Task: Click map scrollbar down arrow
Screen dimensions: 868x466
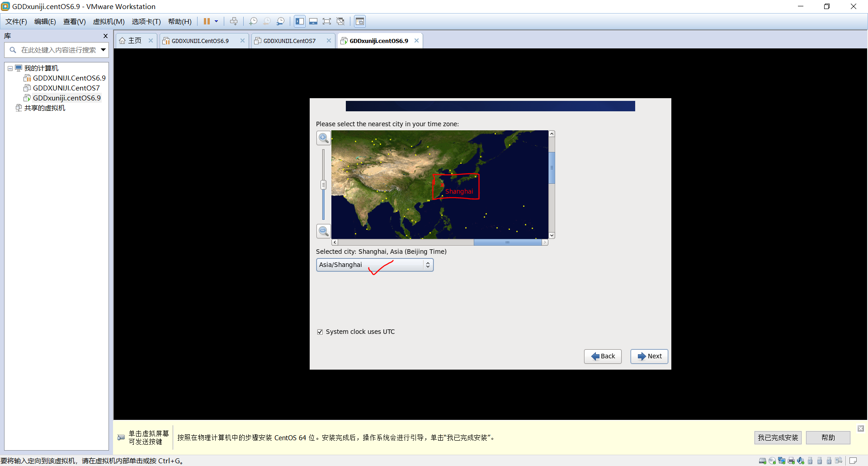Action: click(552, 235)
